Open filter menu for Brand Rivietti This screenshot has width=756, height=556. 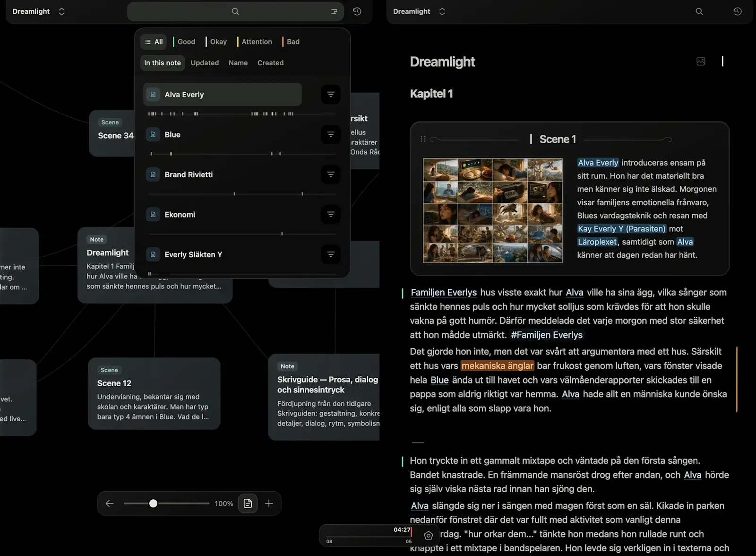[331, 174]
